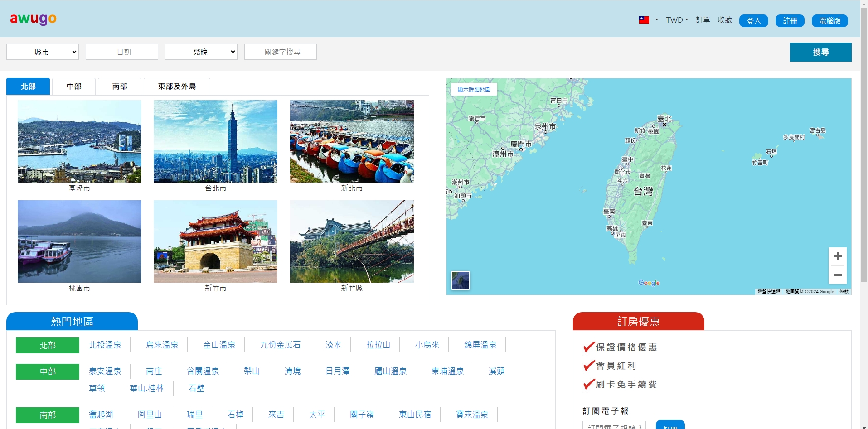The image size is (868, 429).
Task: Open 清境 link
Action: point(293,371)
